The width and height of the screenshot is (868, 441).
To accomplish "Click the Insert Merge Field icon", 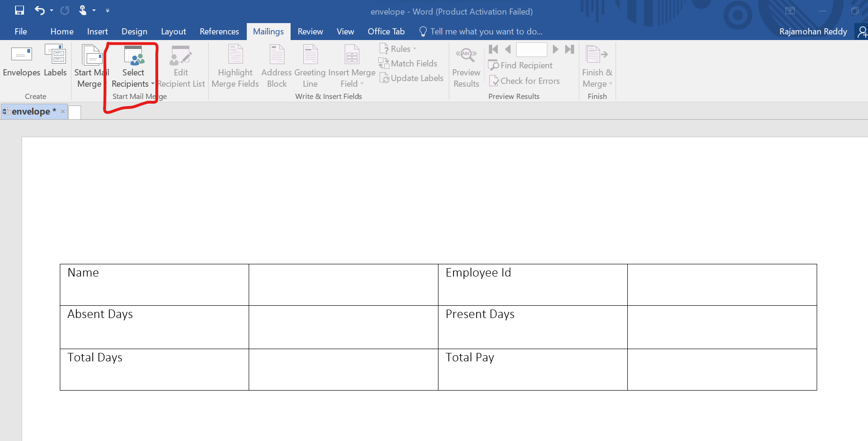I will click(352, 55).
